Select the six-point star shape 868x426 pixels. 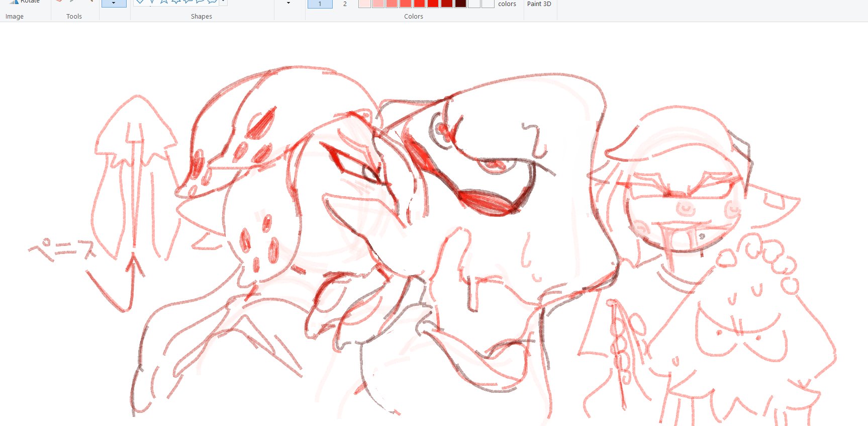[176, 2]
